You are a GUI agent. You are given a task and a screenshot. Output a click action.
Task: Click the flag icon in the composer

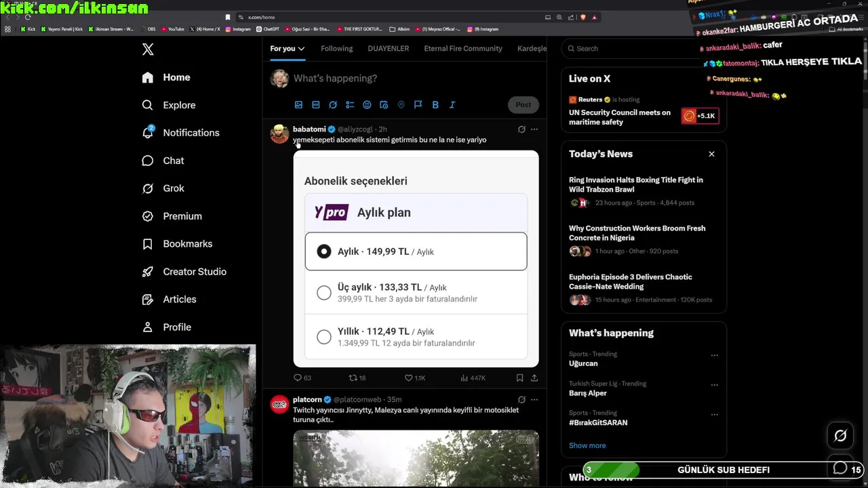click(x=418, y=104)
